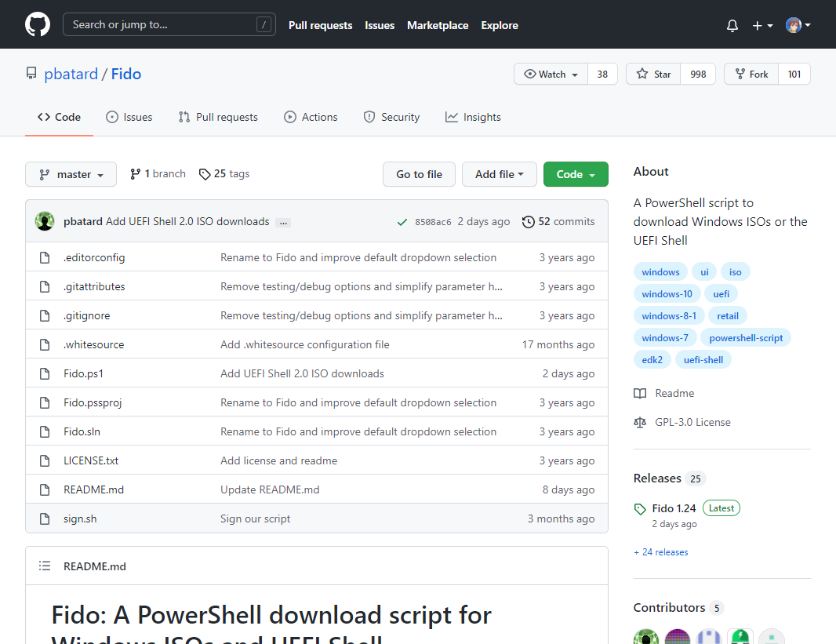Open Explore in the top navigation
Viewport: 836px width, 644px height.
pyautogui.click(x=500, y=25)
